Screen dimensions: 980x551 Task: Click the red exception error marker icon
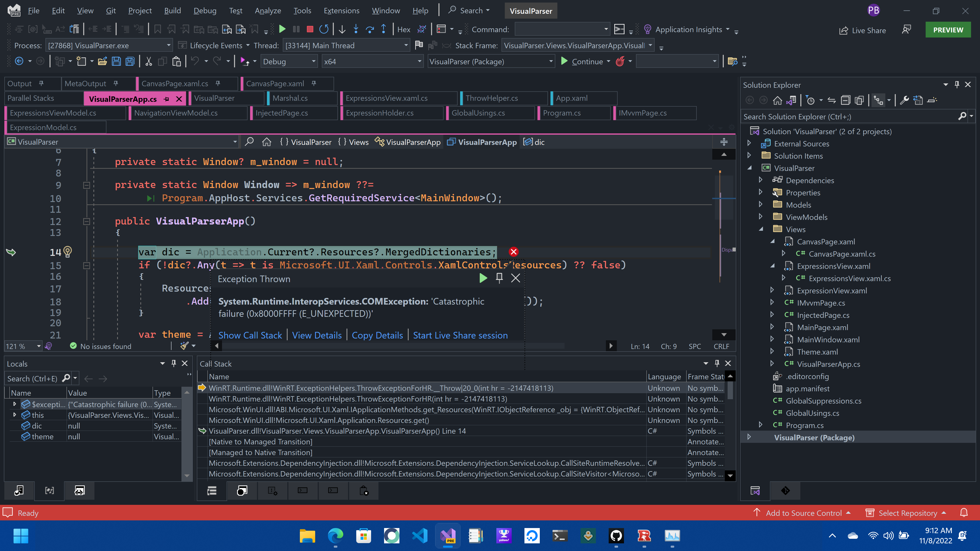(513, 252)
